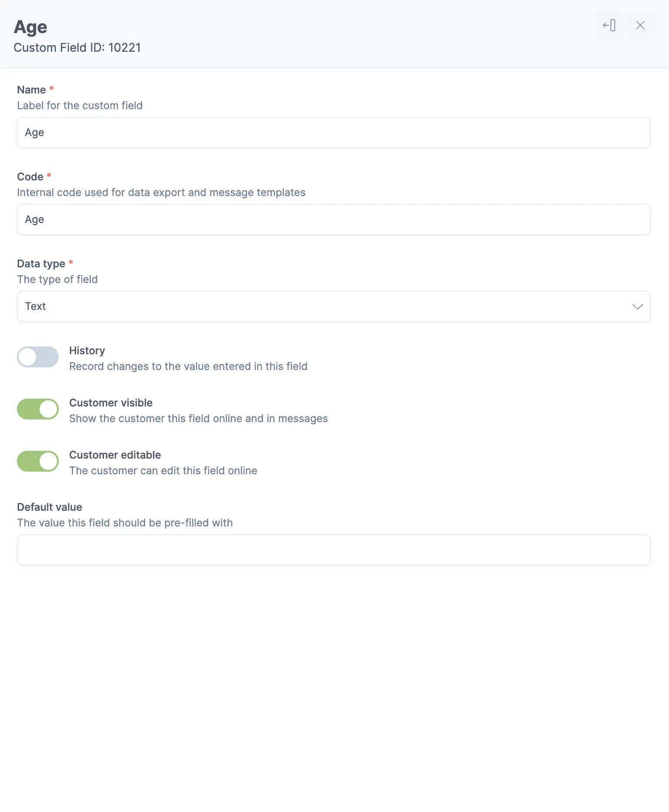The height and width of the screenshot is (812, 669).
Task: Click the Custom Field ID: 10221 label
Action: pos(78,47)
